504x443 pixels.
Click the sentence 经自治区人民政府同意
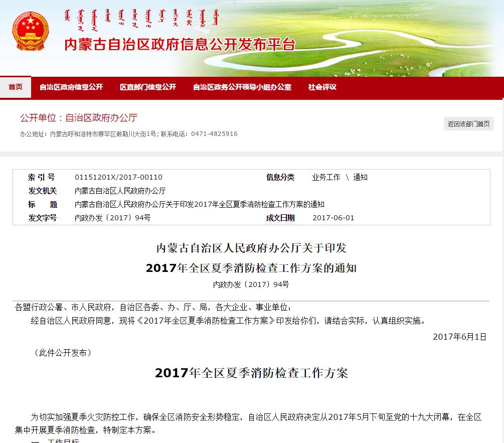click(228, 321)
